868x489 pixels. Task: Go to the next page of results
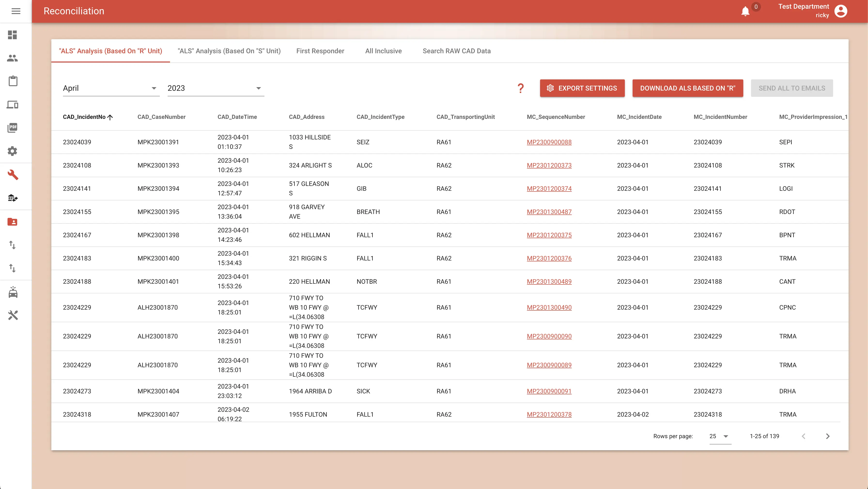point(828,436)
